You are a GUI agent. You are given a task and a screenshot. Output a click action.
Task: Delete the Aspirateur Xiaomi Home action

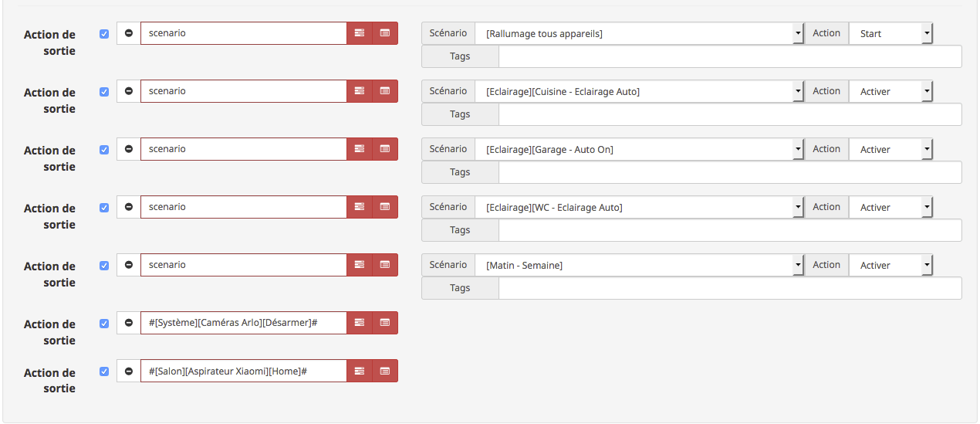(129, 371)
